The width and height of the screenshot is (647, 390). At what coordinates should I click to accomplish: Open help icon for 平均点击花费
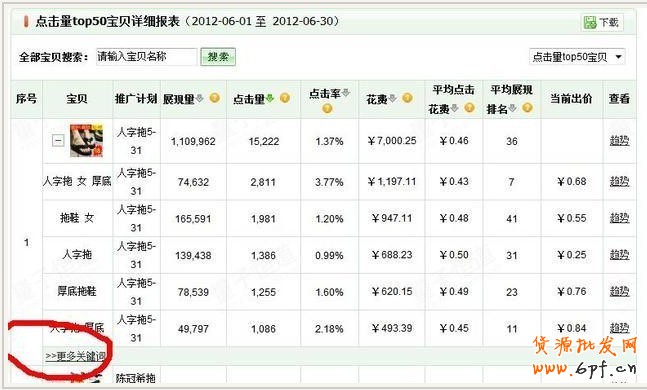469,108
